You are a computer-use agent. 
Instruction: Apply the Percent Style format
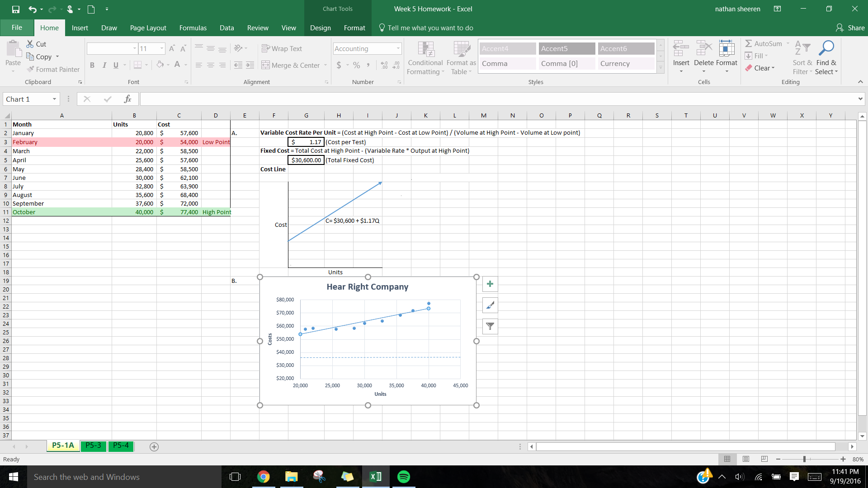tap(356, 65)
